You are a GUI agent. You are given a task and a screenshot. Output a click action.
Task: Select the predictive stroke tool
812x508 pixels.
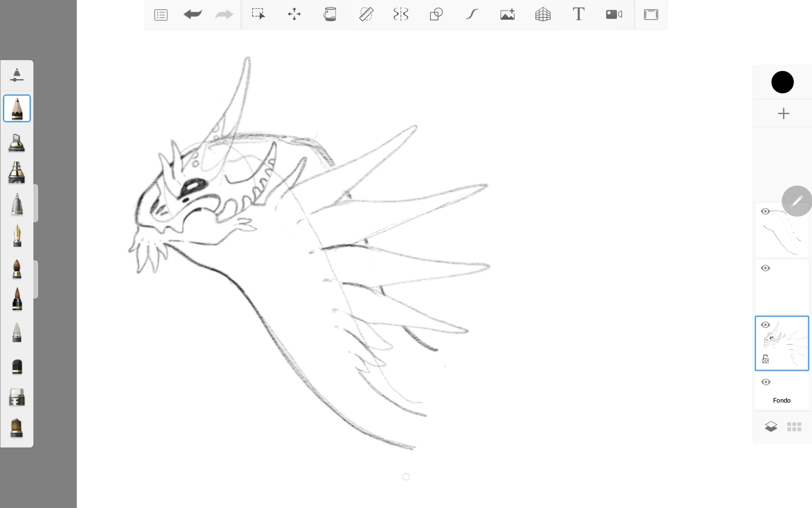(x=472, y=14)
